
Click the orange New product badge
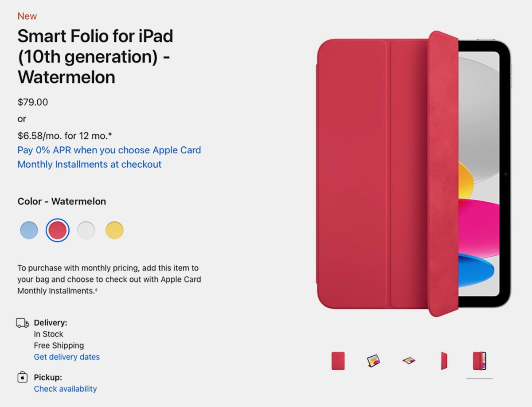click(27, 16)
